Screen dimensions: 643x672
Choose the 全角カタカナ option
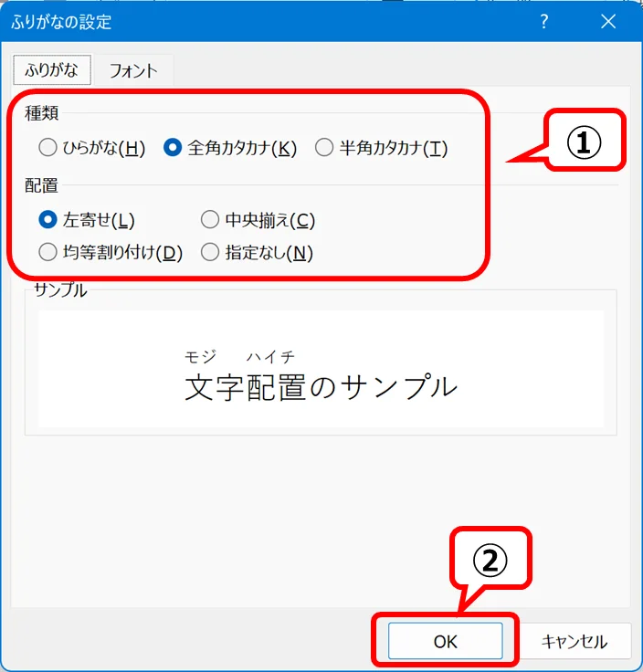[x=173, y=148]
